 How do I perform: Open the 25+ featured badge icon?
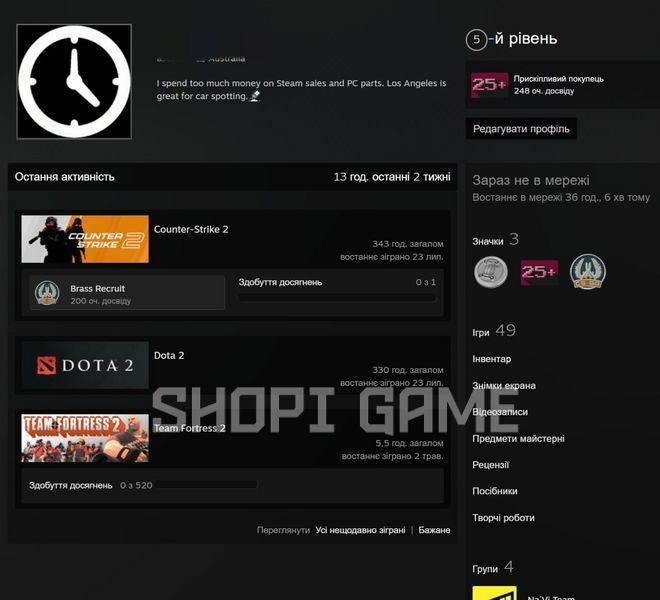click(489, 85)
